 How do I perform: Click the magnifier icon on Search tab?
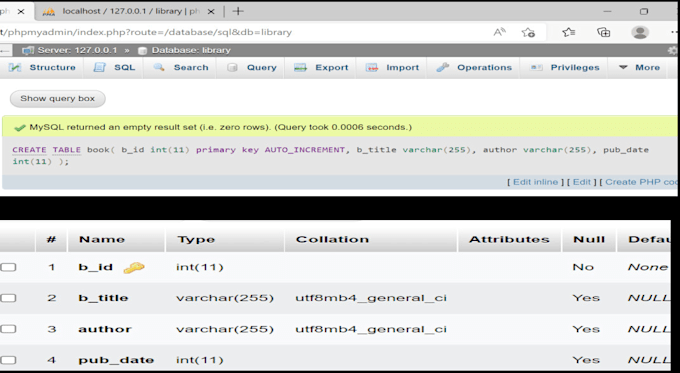[159, 67]
